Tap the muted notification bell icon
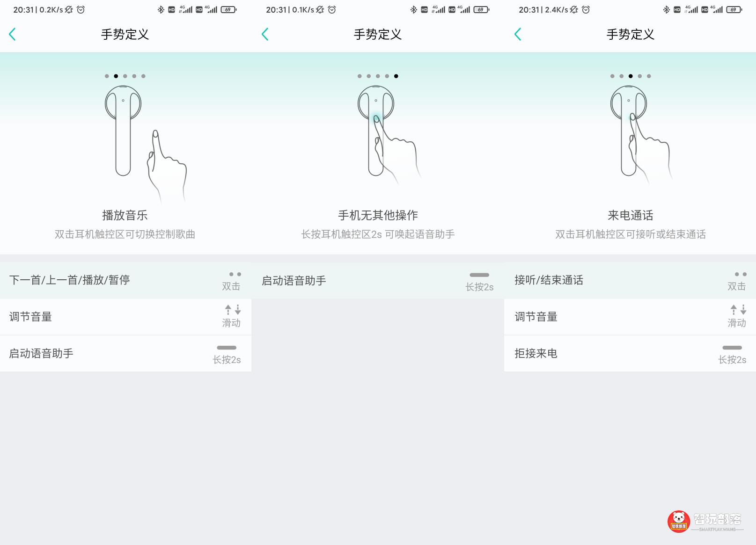 point(68,9)
